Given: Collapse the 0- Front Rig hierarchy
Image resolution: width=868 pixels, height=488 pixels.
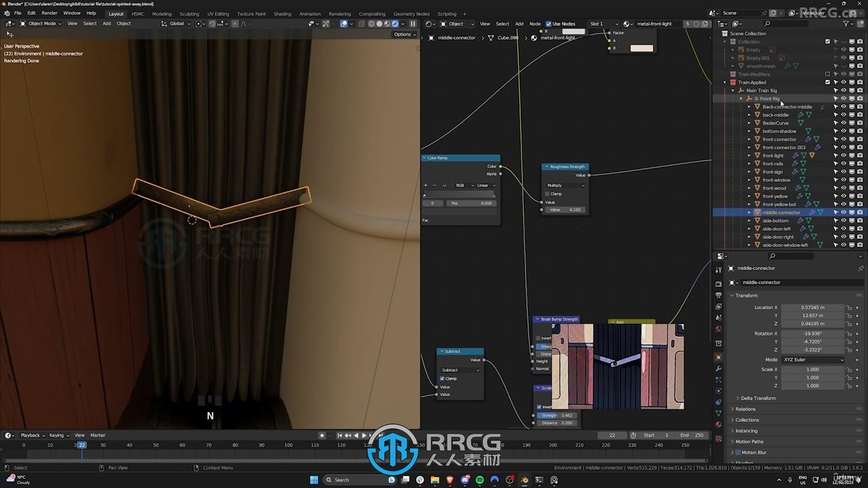Looking at the screenshot, I should tap(741, 98).
